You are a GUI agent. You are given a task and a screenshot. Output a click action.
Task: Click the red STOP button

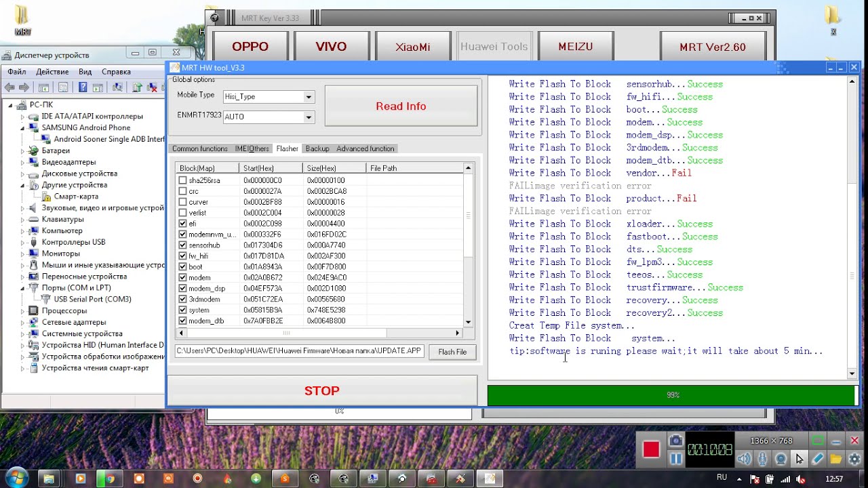(321, 390)
